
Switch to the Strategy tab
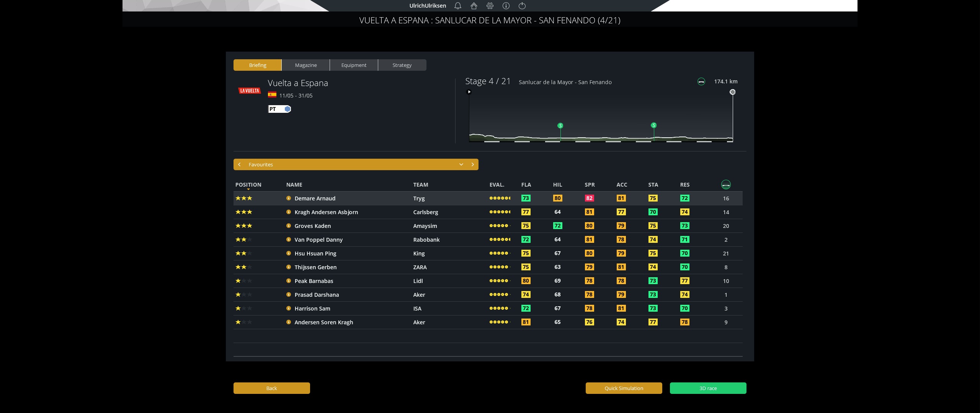coord(402,65)
